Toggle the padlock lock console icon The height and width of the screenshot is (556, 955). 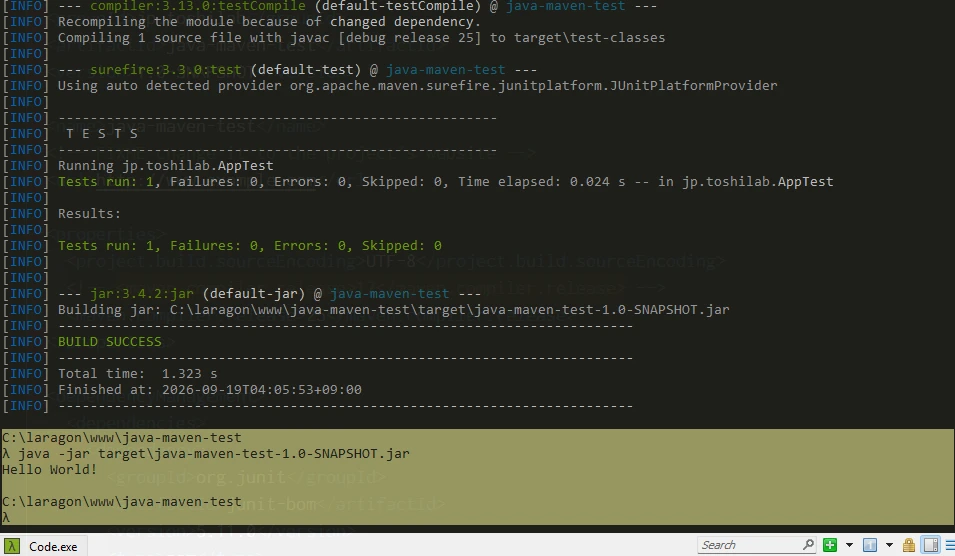click(x=909, y=545)
